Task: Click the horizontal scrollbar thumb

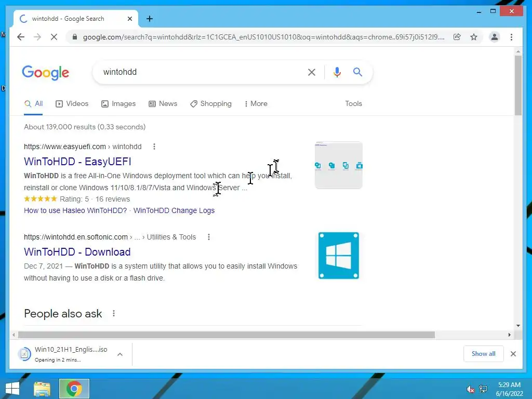Action: 227,335
